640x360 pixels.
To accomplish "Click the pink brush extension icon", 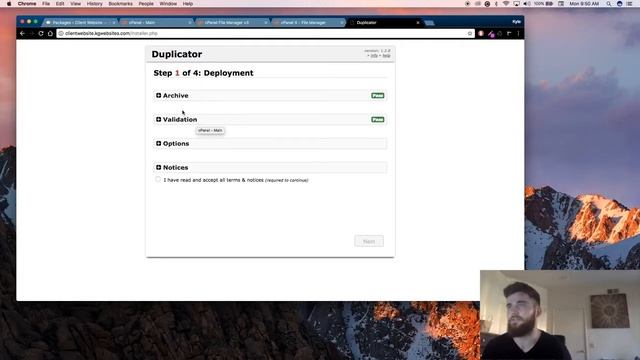I will point(491,34).
